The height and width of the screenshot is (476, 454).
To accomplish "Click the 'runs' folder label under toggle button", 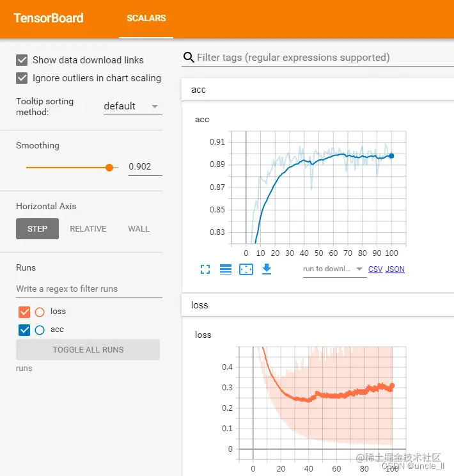I will coord(24,369).
